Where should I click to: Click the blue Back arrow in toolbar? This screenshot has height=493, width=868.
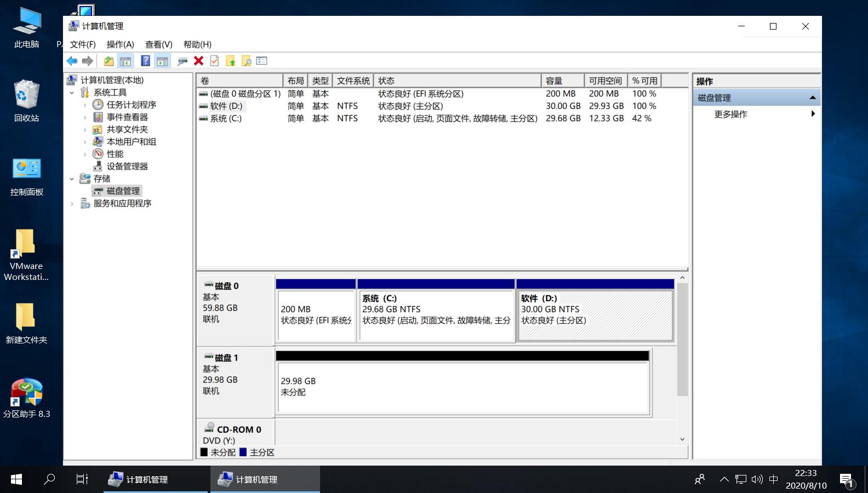coord(72,61)
